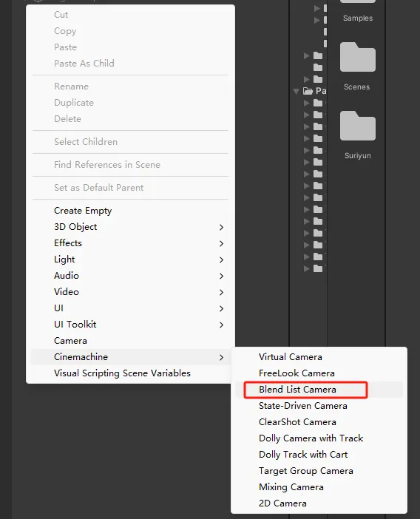Select ClearShot Camera entry
Viewport: 420px width, 519px height.
click(x=319, y=422)
